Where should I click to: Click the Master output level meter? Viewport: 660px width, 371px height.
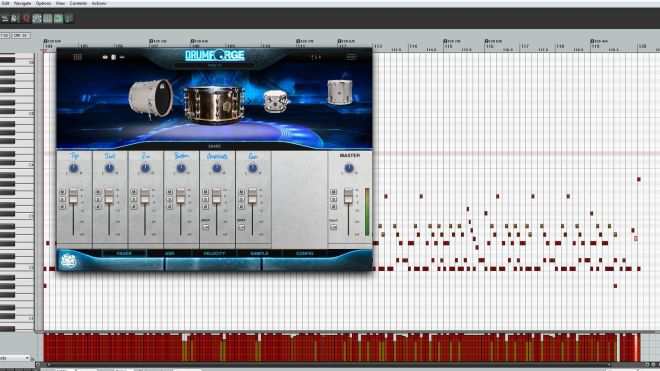tap(367, 212)
